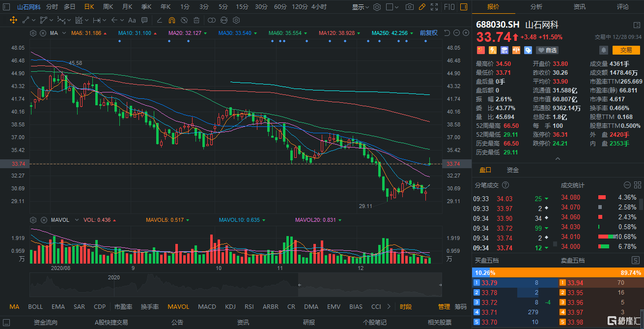The image size is (644, 329).
Task: Click the link-rings drawing toolbar icon
Action: tap(212, 20)
